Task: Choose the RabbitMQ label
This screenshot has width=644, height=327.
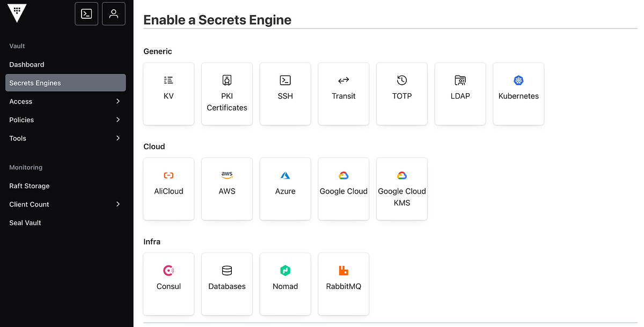Action: (343, 286)
